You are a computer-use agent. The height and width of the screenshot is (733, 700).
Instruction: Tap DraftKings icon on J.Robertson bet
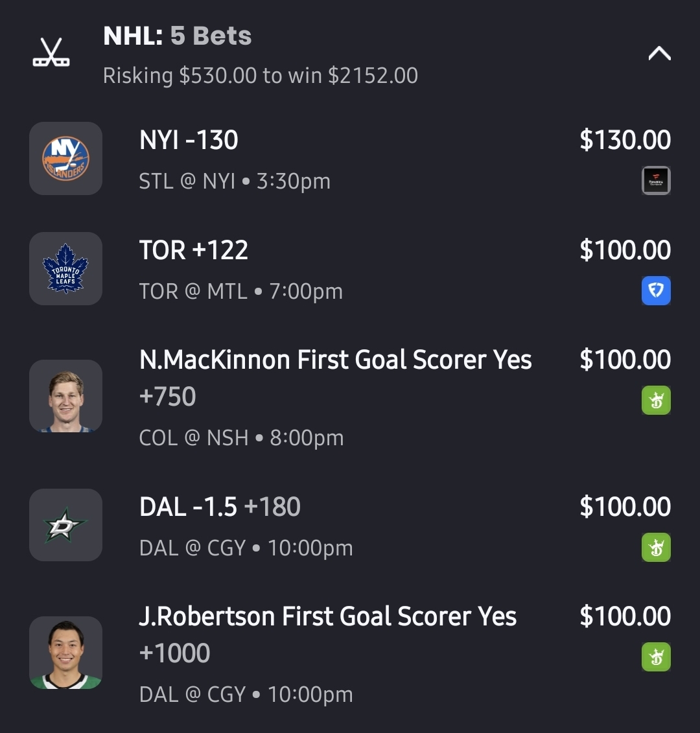[656, 657]
